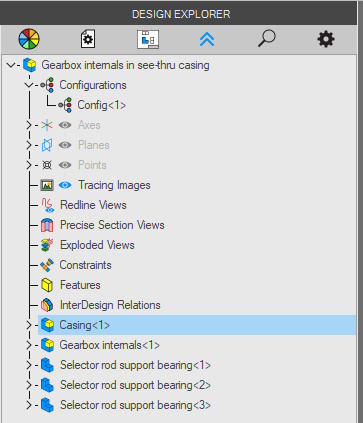This screenshot has width=363, height=423.
Task: Click the Features yellow cube icon
Action: 47,285
